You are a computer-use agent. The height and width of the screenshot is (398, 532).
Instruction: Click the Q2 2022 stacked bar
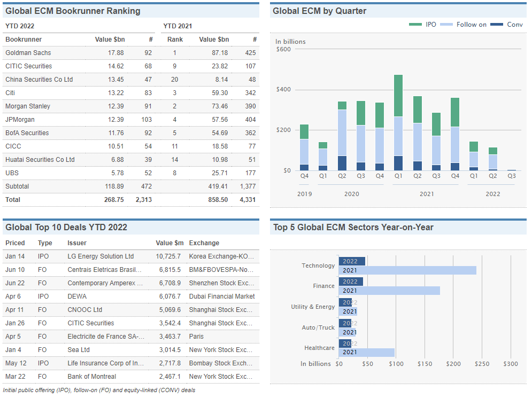[x=492, y=159]
